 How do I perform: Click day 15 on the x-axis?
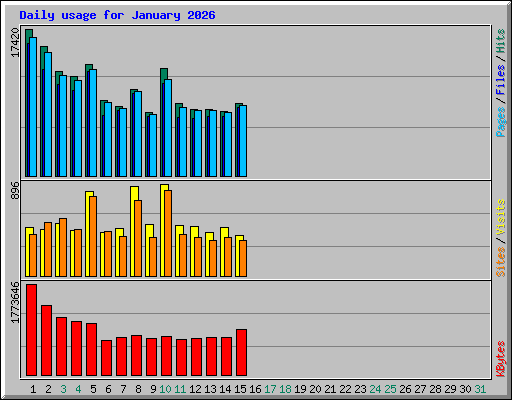(240, 389)
